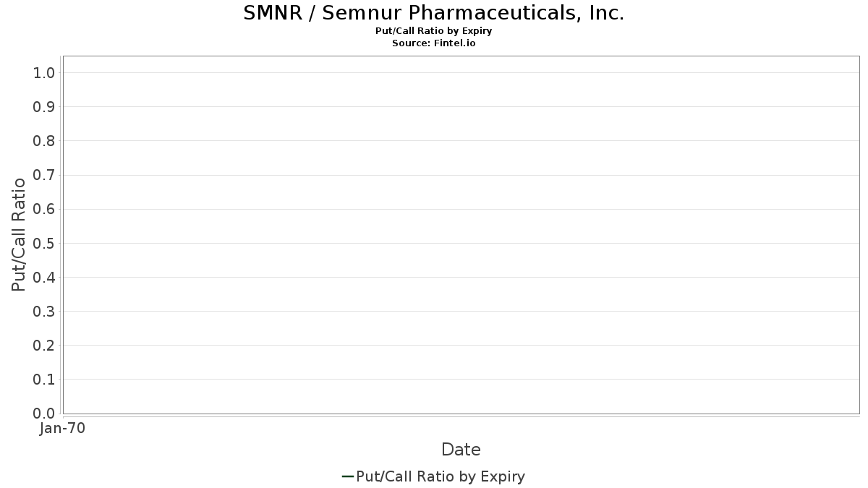Click the 0.2 y-axis tick label
Viewport: 868px width, 488px height.
tap(44, 346)
